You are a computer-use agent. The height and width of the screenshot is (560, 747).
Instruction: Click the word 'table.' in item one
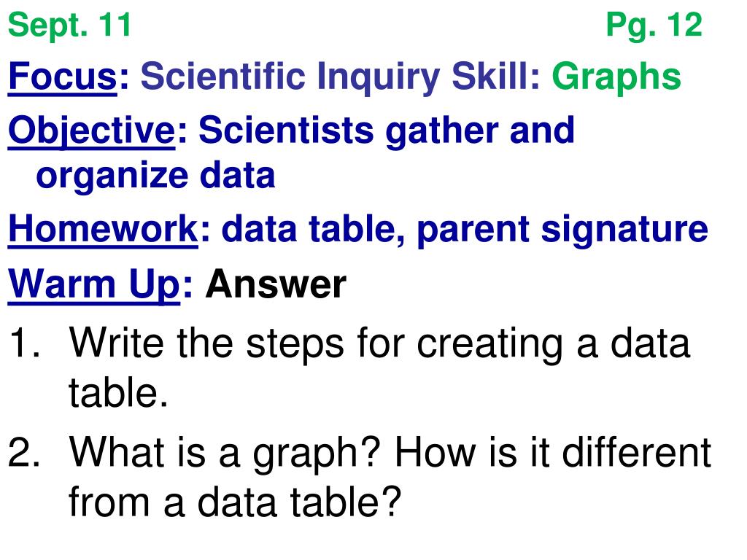pyautogui.click(x=119, y=393)
